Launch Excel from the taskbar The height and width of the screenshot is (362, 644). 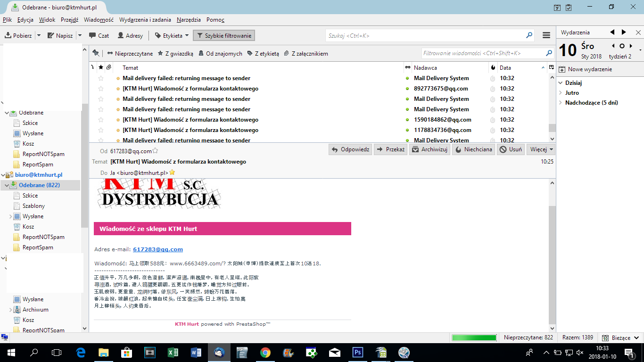tap(173, 352)
